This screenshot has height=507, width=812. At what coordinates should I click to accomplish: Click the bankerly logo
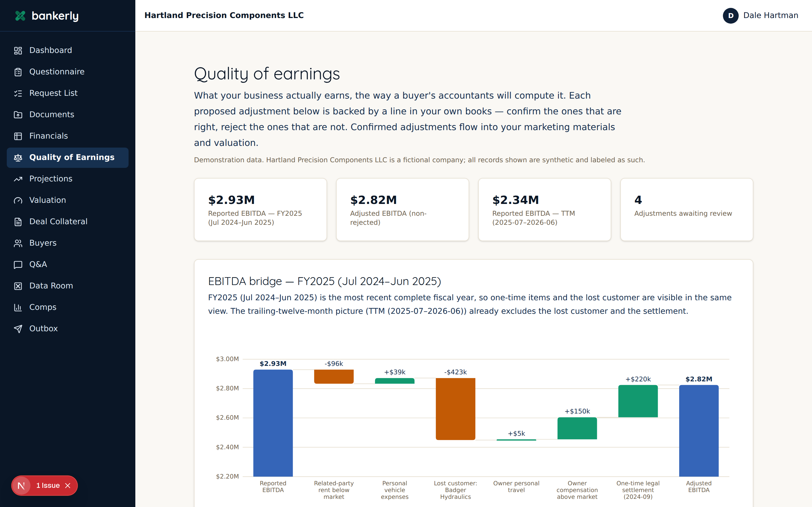coord(47,16)
